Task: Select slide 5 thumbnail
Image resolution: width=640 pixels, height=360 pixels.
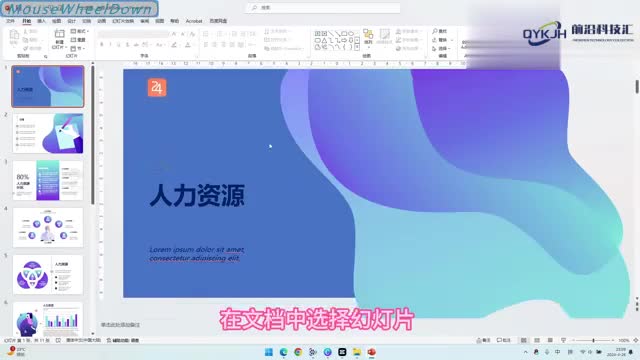Action: [48, 275]
